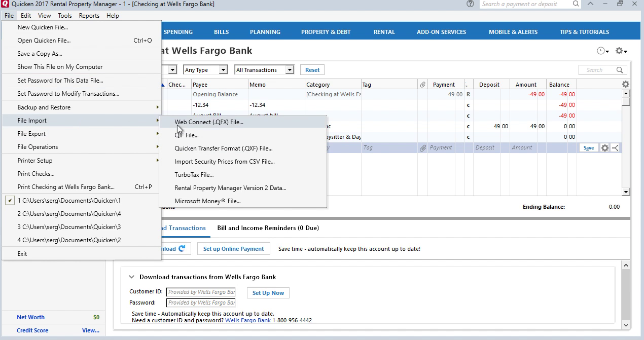This screenshot has height=340, width=644.
Task: Select Web Connect (.QFX) File import option
Action: pyautogui.click(x=243, y=122)
